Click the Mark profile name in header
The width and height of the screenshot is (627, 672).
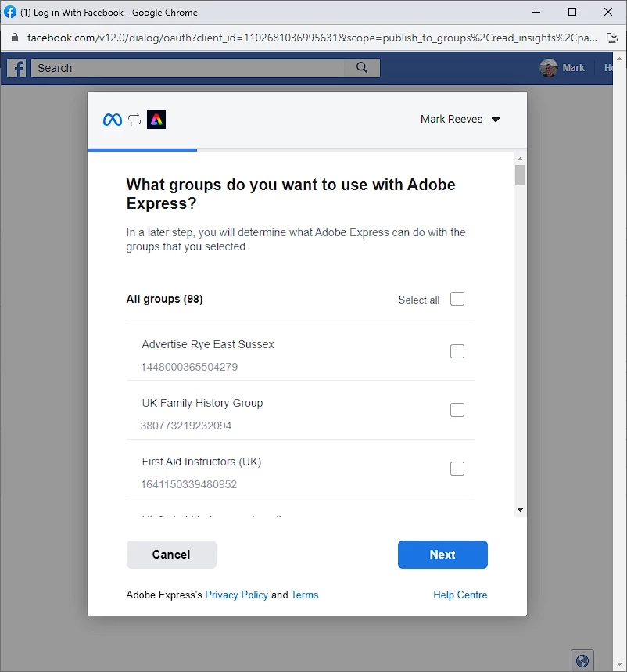coord(573,68)
